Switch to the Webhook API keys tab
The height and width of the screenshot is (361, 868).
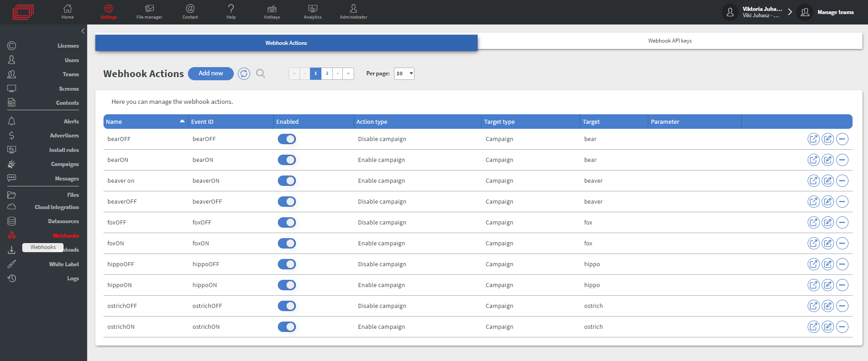coord(670,41)
